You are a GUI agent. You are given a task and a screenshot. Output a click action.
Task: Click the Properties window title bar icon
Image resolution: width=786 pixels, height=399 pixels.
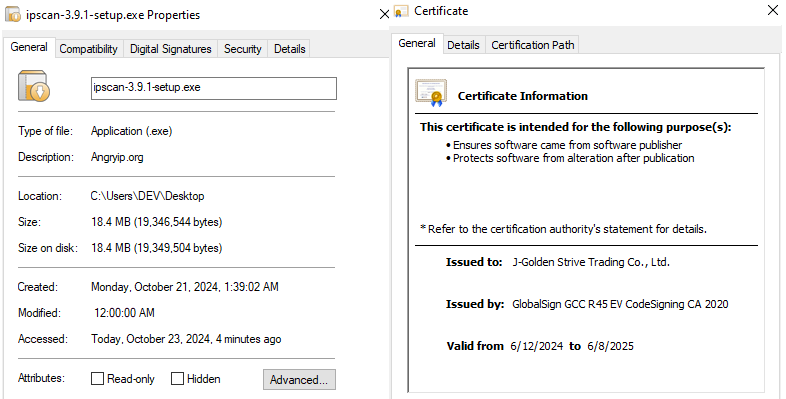(x=13, y=15)
